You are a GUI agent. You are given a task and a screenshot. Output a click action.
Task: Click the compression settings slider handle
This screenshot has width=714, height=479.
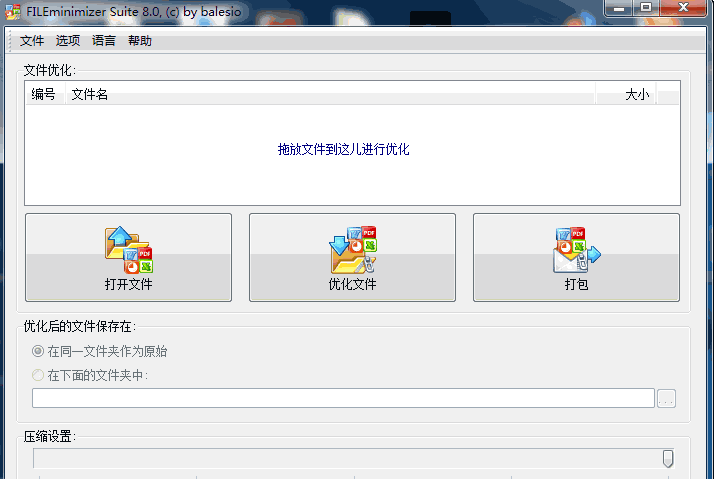click(x=668, y=459)
